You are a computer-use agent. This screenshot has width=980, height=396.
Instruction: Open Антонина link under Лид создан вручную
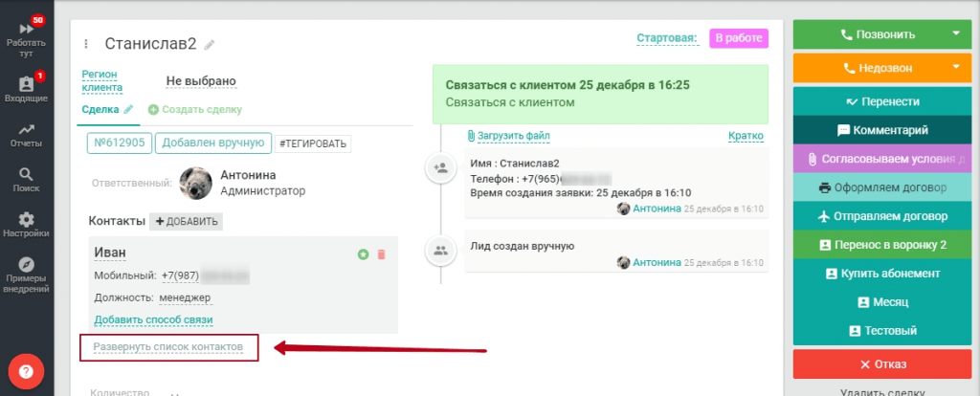tap(657, 262)
